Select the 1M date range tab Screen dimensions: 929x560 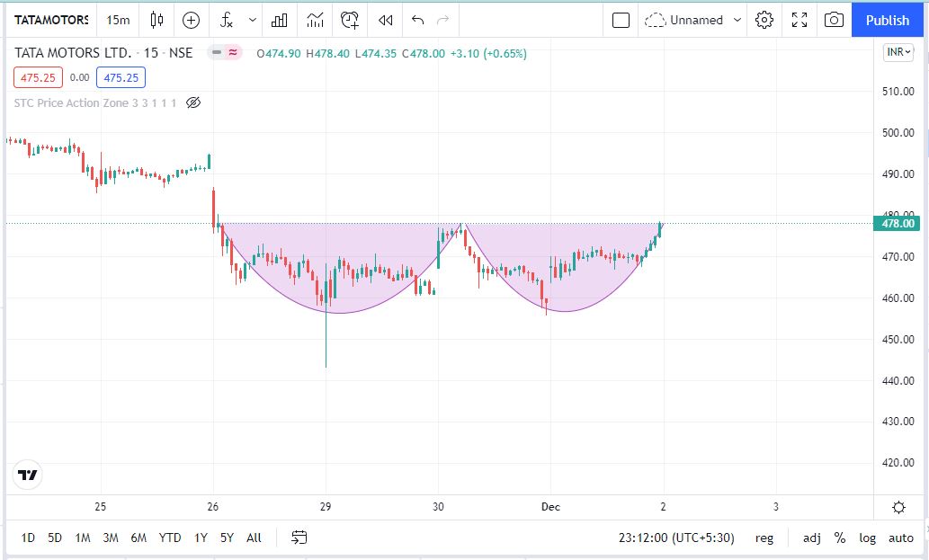83,538
